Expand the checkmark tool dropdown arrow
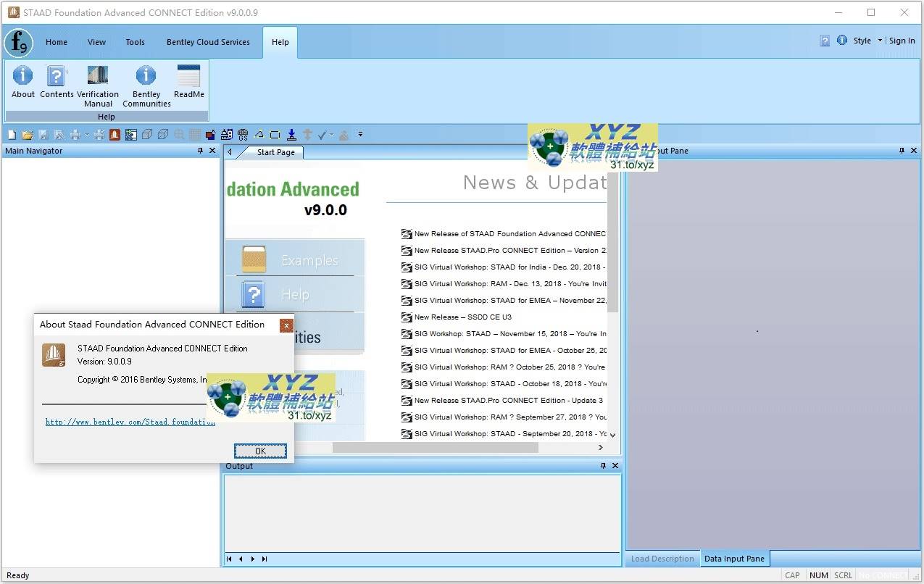 (332, 135)
